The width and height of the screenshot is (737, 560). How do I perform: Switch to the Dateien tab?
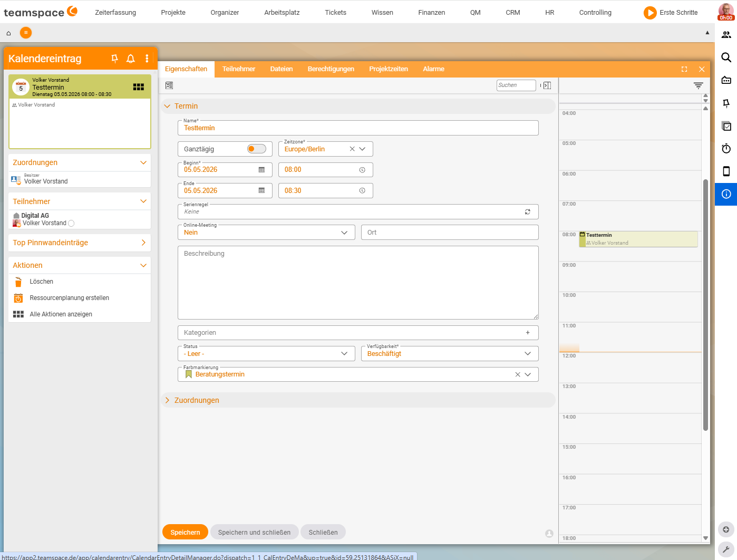282,69
